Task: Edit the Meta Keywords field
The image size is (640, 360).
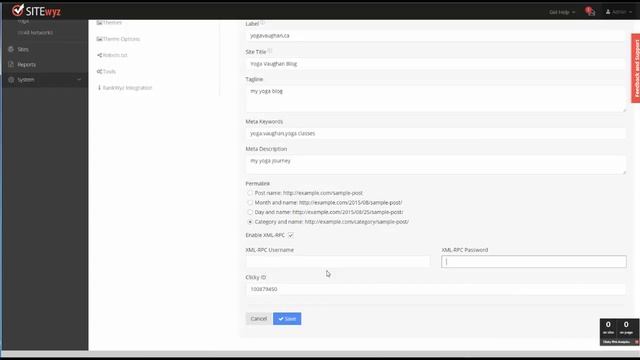Action: 436,133
